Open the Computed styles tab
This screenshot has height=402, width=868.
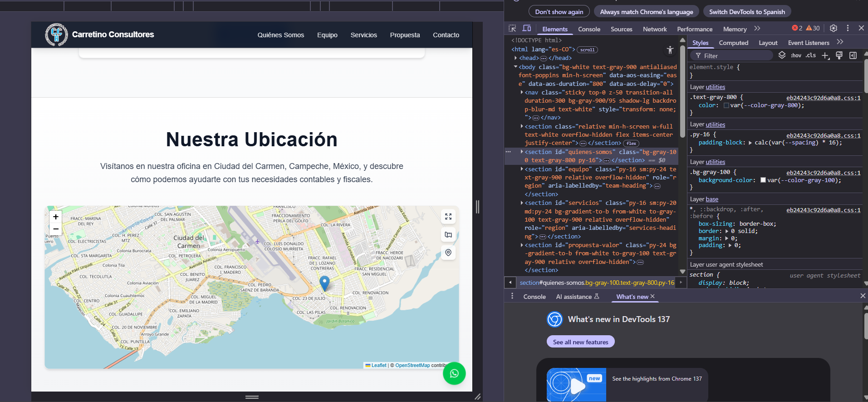733,43
